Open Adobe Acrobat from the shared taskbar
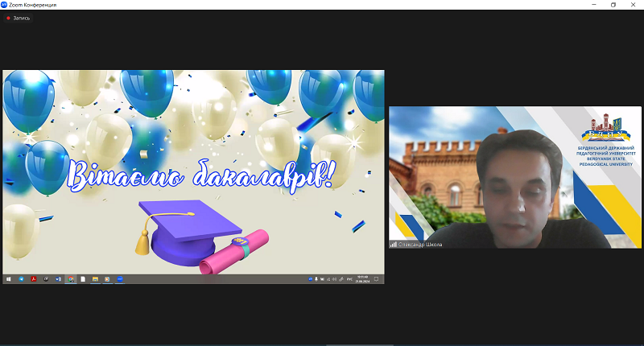644x346 pixels. click(x=34, y=279)
